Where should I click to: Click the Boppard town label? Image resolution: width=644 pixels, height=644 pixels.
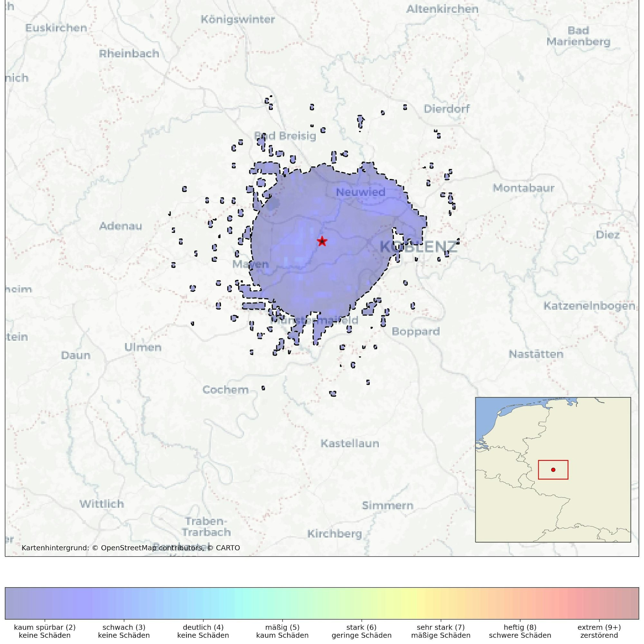416,331
